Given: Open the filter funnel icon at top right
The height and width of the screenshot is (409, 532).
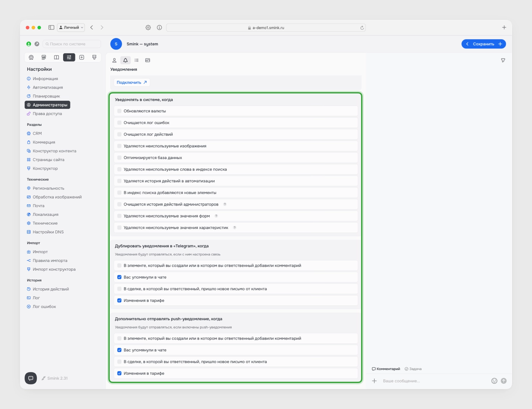Looking at the screenshot, I should pyautogui.click(x=503, y=60).
